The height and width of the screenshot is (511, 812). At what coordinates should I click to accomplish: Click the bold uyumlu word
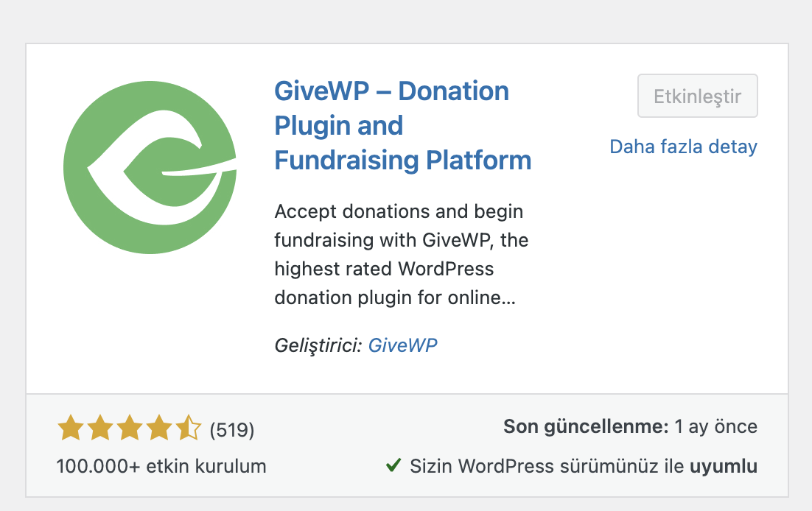coord(723,466)
